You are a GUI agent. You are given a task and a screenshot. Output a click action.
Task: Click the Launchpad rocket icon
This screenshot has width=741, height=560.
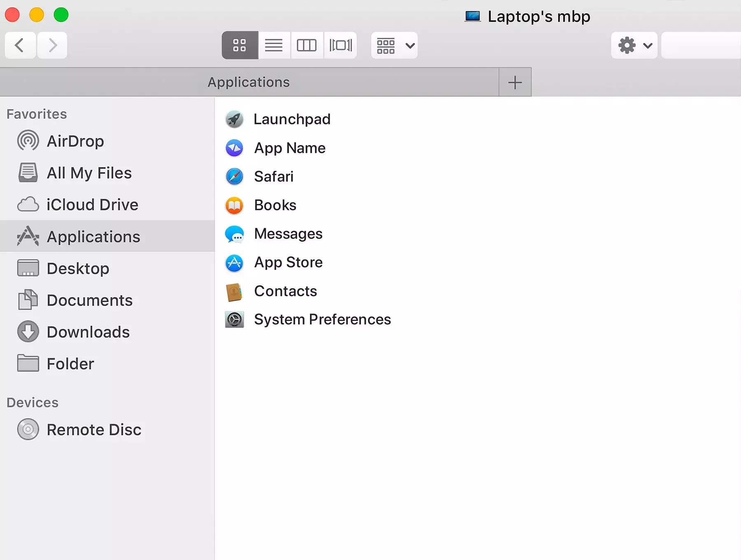234,119
